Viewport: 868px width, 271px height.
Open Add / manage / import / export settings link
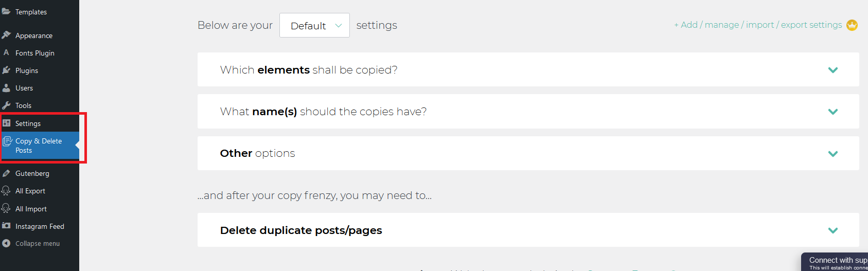[758, 25]
